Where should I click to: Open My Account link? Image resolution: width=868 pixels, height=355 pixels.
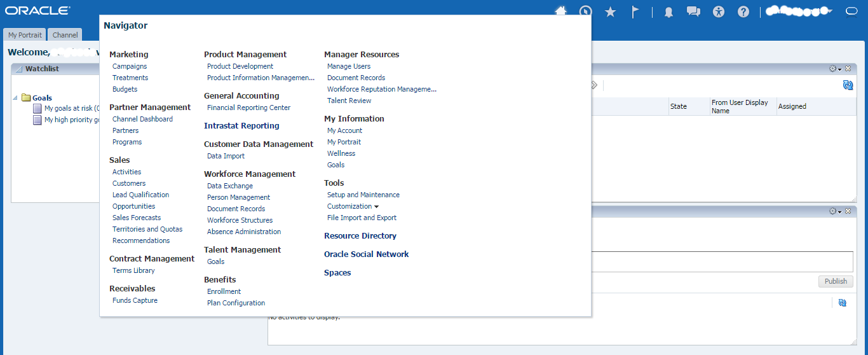pos(344,130)
